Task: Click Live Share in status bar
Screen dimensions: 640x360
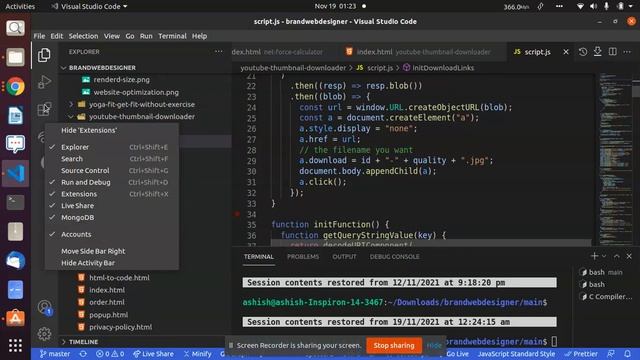Action: pyautogui.click(x=153, y=354)
